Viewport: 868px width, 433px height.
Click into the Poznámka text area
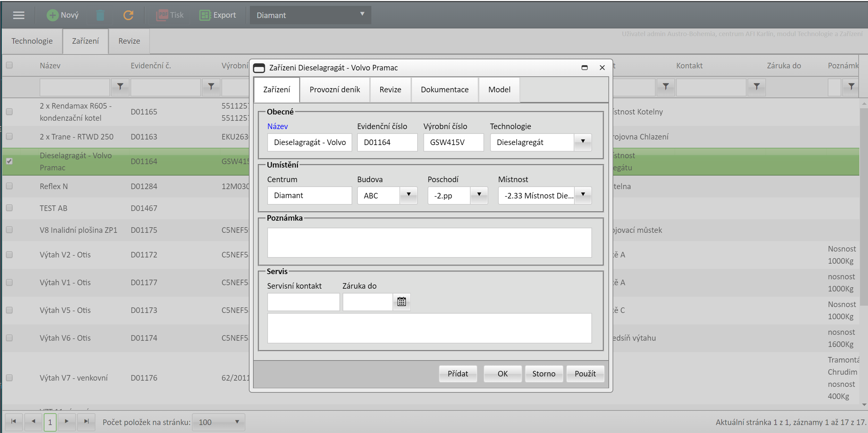[429, 243]
